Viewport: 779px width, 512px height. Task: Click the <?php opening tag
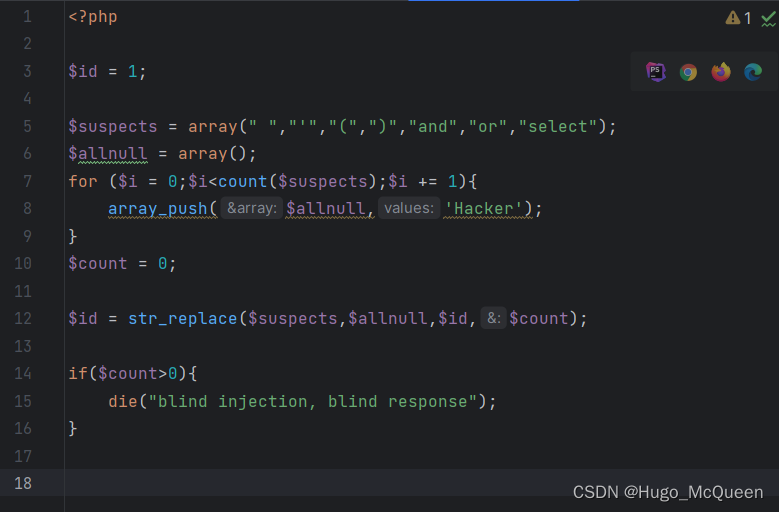(x=93, y=17)
